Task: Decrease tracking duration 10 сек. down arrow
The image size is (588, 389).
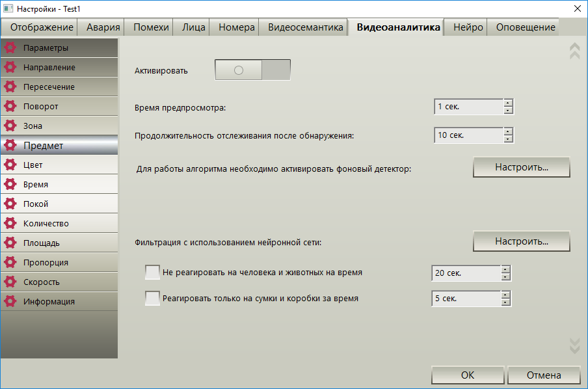Action: coord(508,139)
